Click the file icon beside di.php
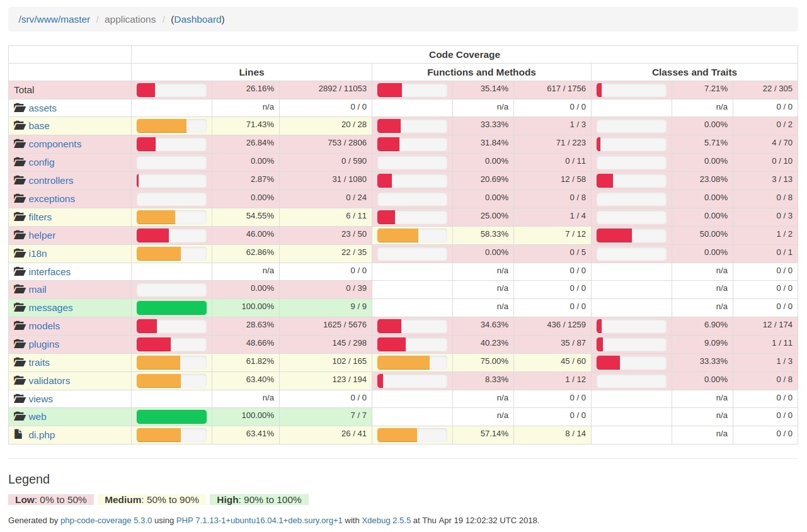The image size is (807, 532). pyautogui.click(x=18, y=434)
